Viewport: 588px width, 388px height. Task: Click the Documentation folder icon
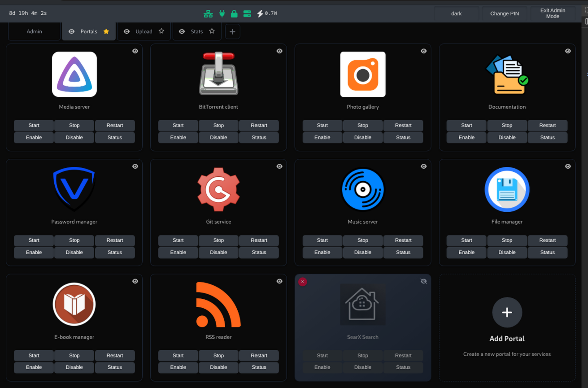(507, 74)
